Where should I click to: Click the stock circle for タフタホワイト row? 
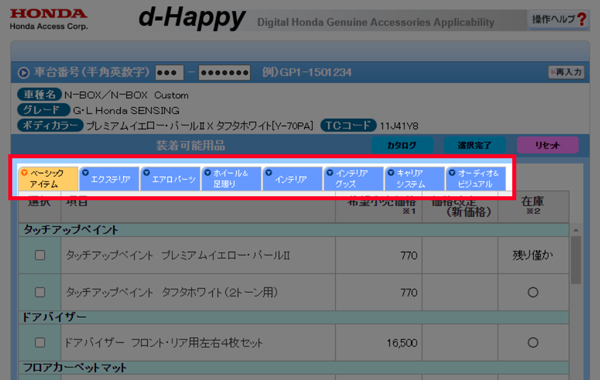click(533, 292)
